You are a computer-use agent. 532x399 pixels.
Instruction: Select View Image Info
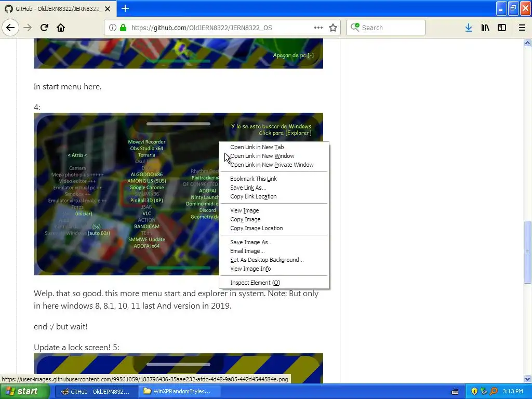click(274, 269)
